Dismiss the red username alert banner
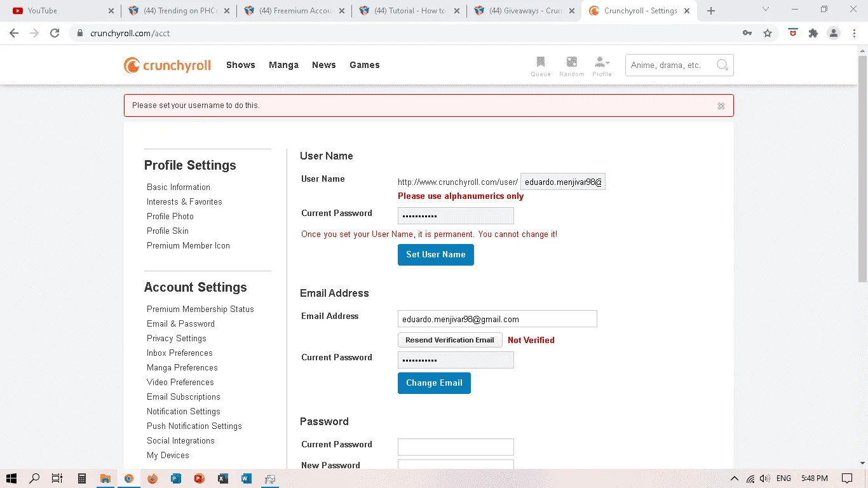 click(x=721, y=106)
